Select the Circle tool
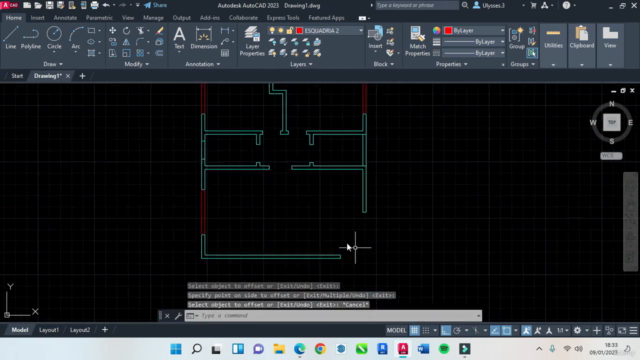The height and width of the screenshot is (360, 640). click(54, 38)
